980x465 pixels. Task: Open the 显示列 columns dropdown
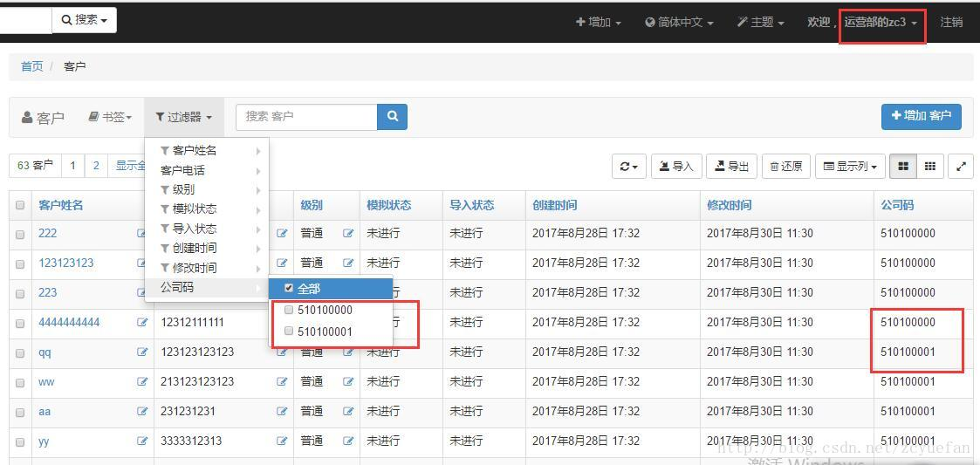pos(850,167)
